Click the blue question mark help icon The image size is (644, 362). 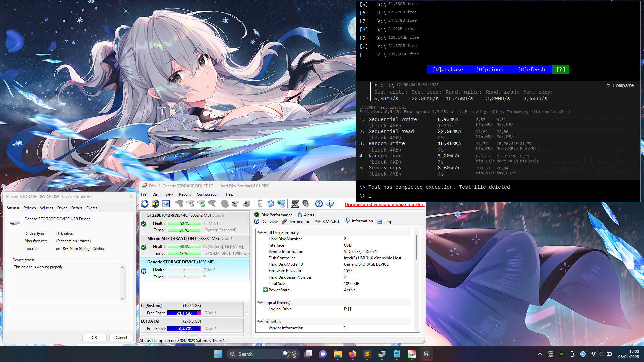[319, 204]
